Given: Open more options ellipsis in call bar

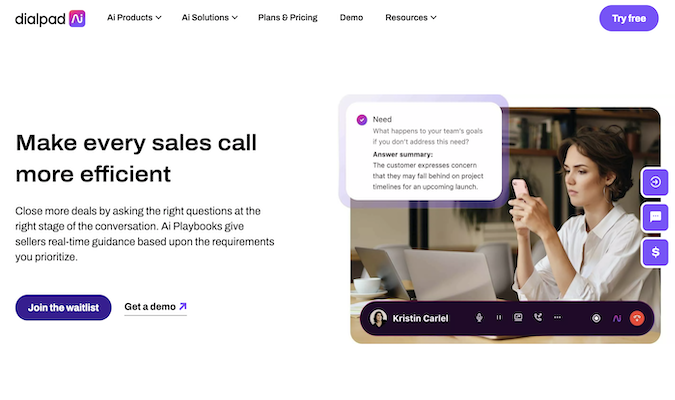Looking at the screenshot, I should click(557, 317).
